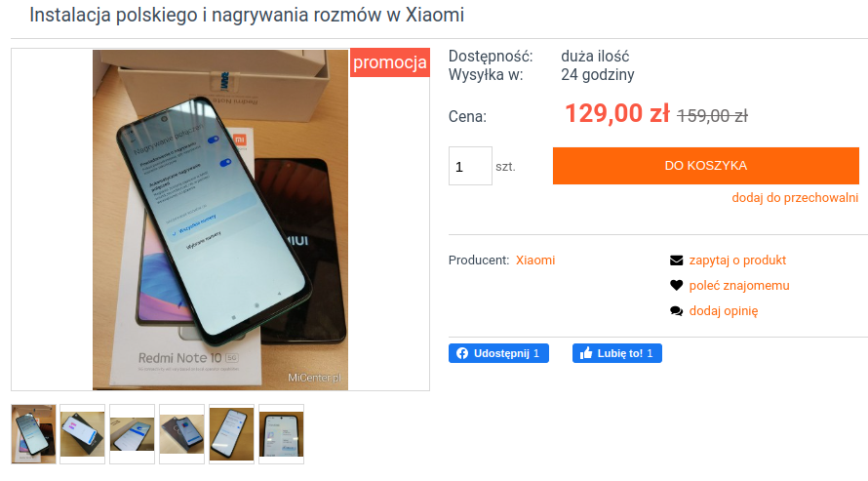Open the zapytaj o produkt link
The height and width of the screenshot is (481, 868).
click(x=737, y=261)
